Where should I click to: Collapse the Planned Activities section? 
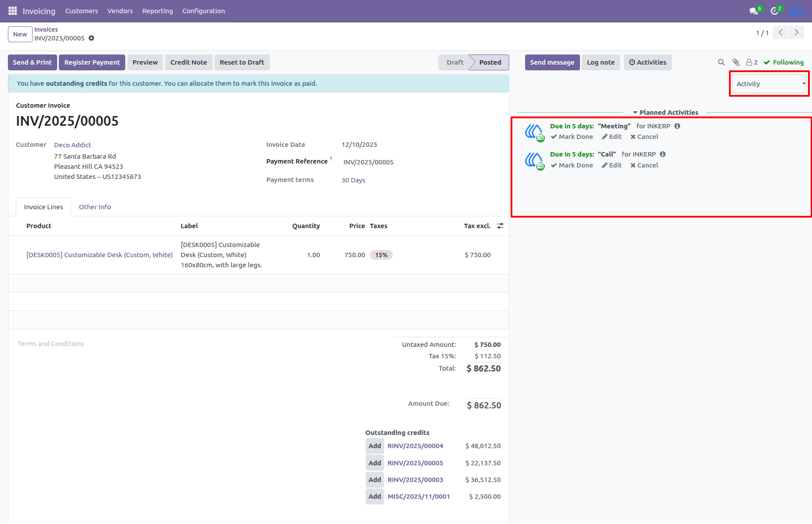click(665, 113)
